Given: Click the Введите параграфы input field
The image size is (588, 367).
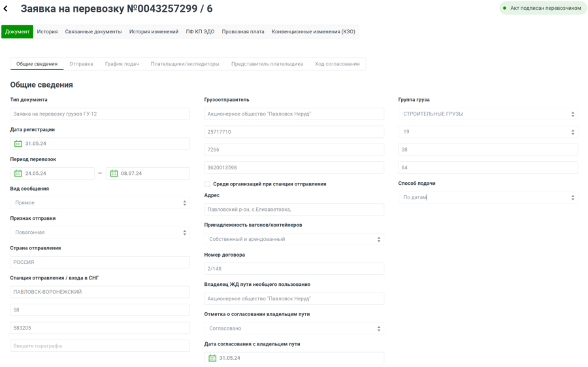Looking at the screenshot, I should coord(99,345).
